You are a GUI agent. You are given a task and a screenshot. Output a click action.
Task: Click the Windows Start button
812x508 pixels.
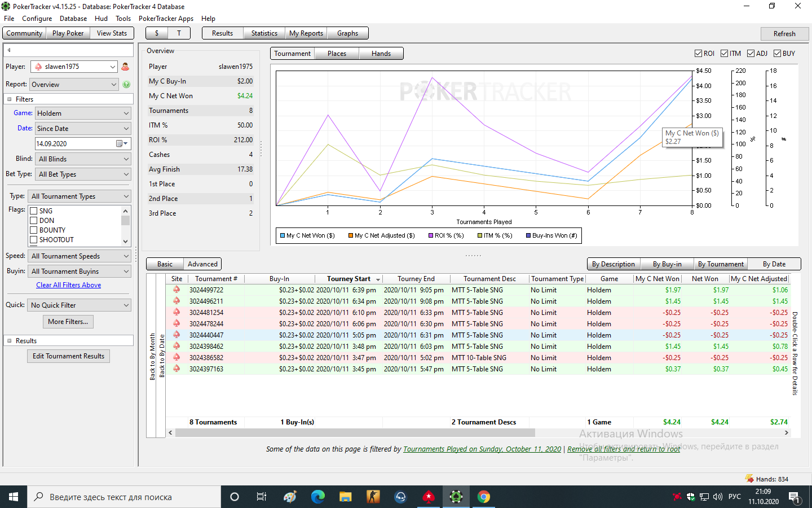(14, 497)
